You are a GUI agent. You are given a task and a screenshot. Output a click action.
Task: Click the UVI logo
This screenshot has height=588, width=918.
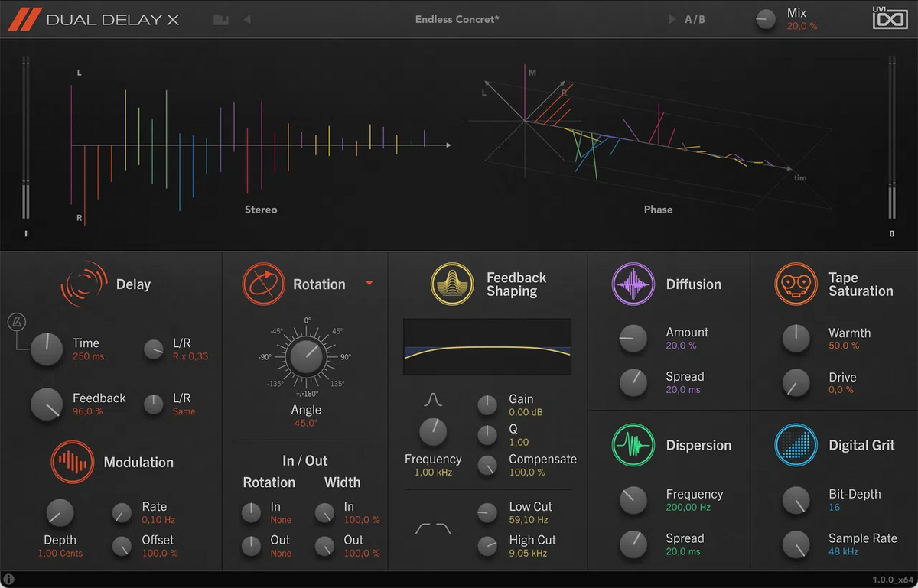890,19
